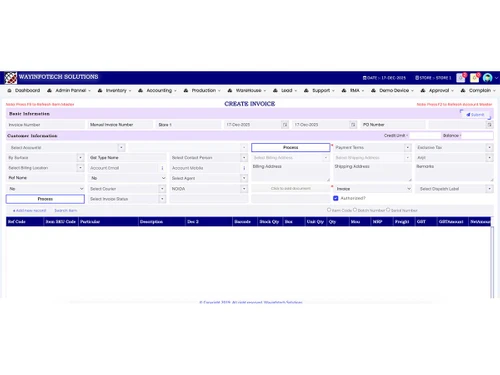Image resolution: width=500 pixels, height=375 pixels.
Task: Open the No dropdown left of Select Courier
Action: 45,189
